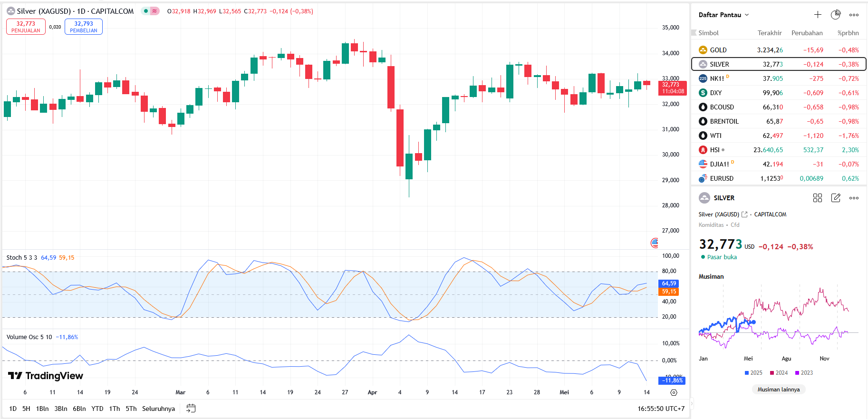Open the Daftar Pantau three-dots menu
868x419 pixels.
click(854, 15)
